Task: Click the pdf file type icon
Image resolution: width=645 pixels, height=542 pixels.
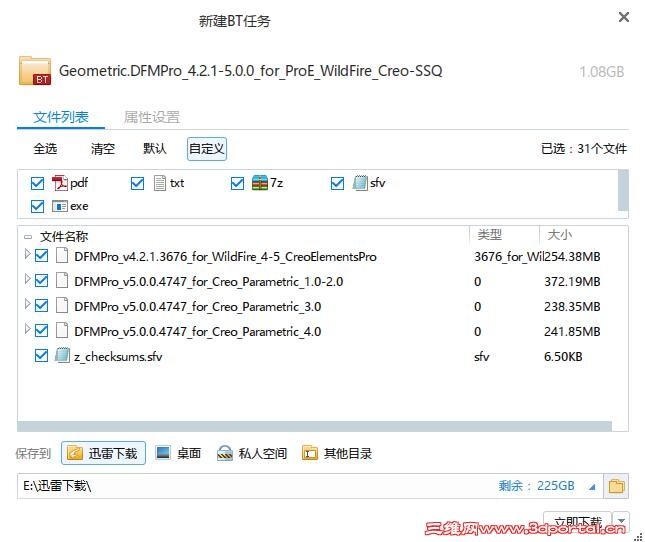Action: click(60, 183)
